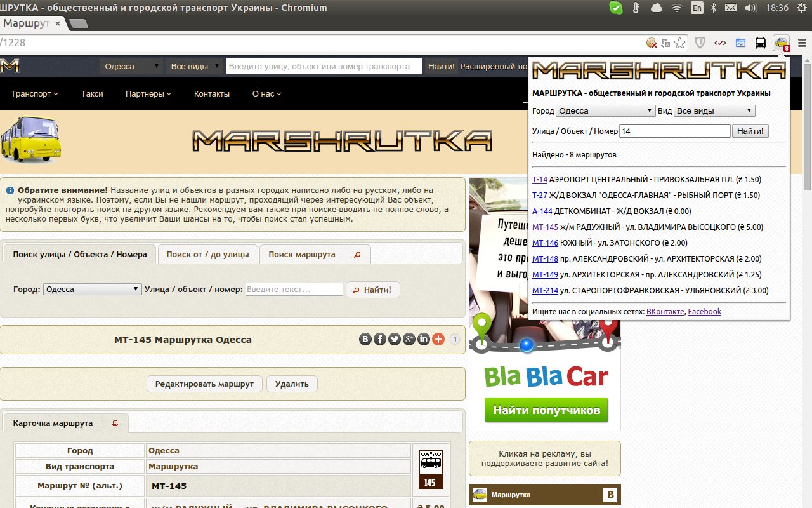
Task: Switch to the Поиск от / до улицы tab
Action: [208, 254]
